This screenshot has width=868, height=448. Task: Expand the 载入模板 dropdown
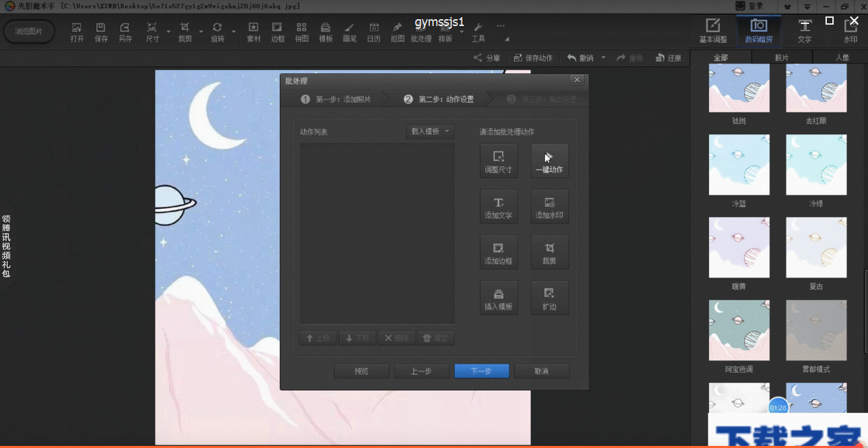tap(430, 132)
